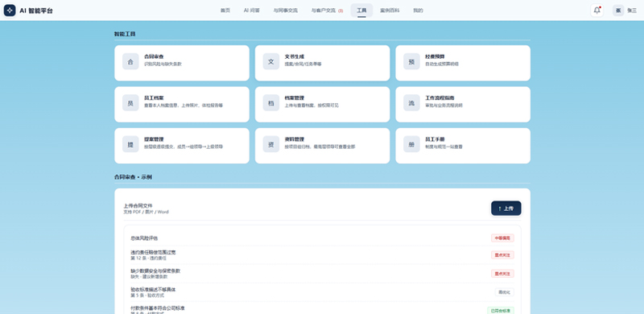Click the 中等偏高 risk badge

click(502, 238)
